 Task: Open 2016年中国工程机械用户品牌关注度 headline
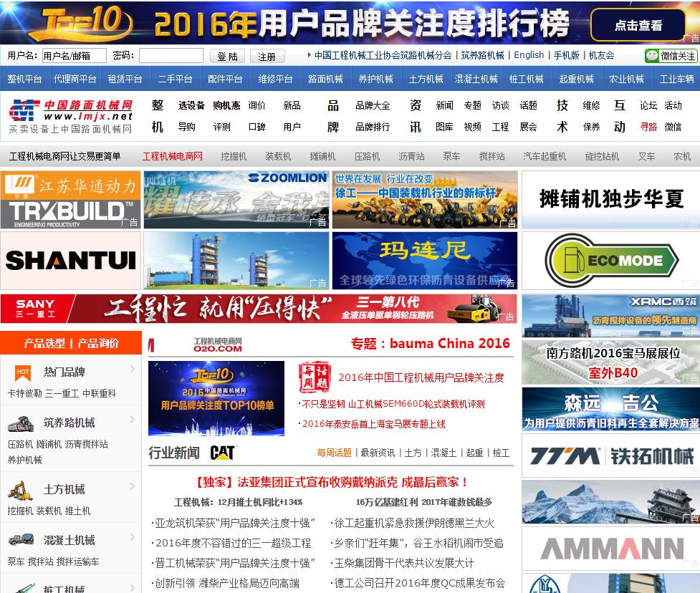click(421, 378)
